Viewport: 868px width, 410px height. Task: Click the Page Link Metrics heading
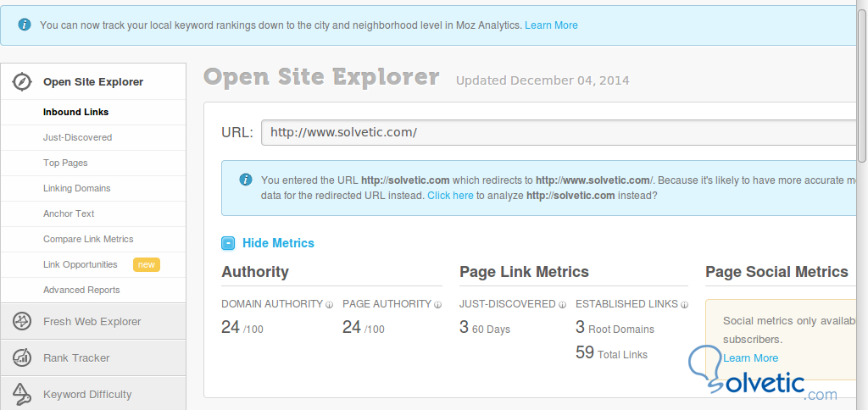(524, 272)
